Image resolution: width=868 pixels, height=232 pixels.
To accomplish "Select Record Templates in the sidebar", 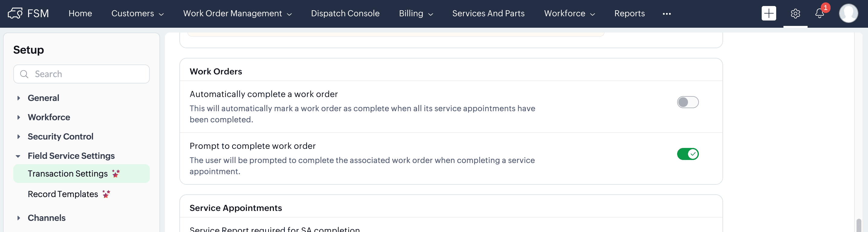I will click(x=63, y=194).
